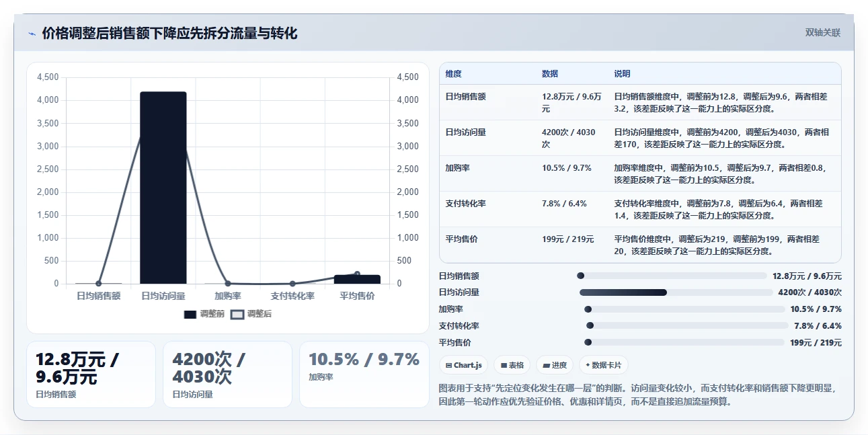
Task: Click the 日均销售额 line point in chart
Action: pyautogui.click(x=99, y=284)
